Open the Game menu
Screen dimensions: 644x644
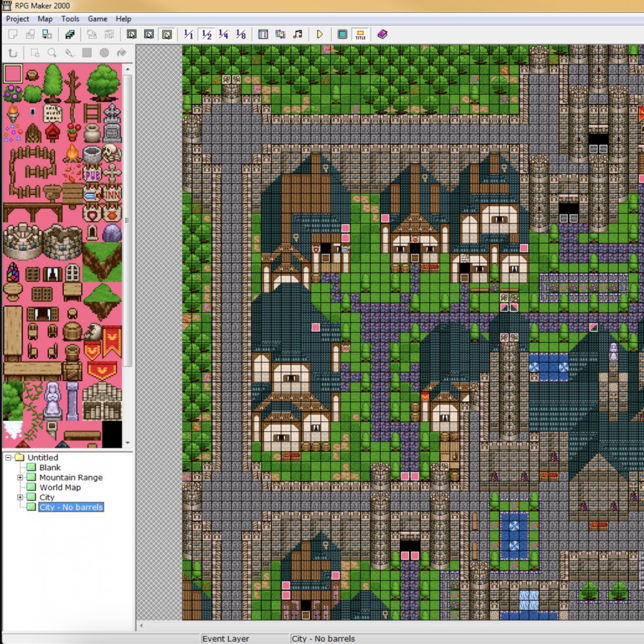(x=97, y=19)
